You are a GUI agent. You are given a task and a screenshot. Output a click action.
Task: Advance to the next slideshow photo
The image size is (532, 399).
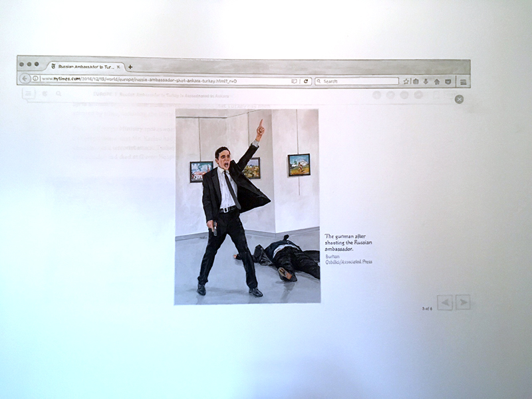point(463,303)
